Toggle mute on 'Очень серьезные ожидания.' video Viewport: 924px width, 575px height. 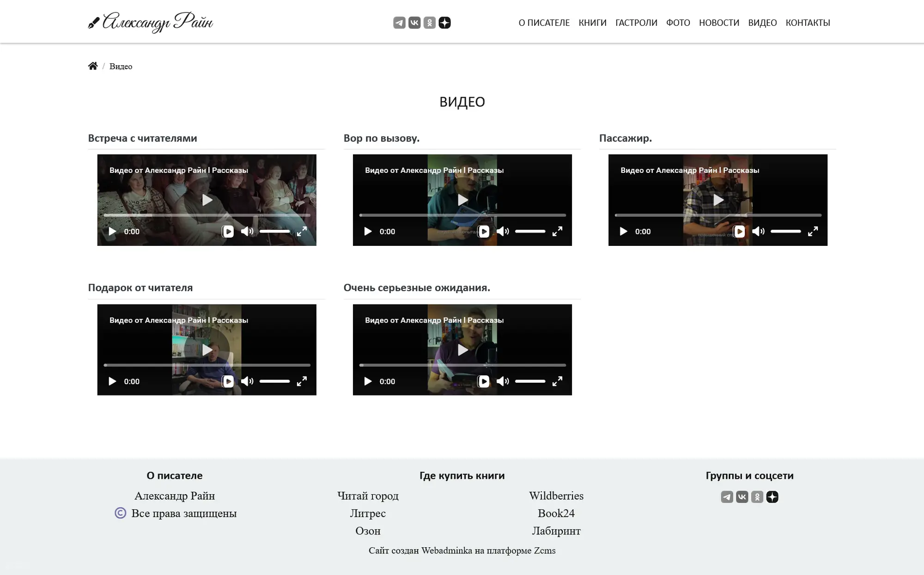pos(503,381)
